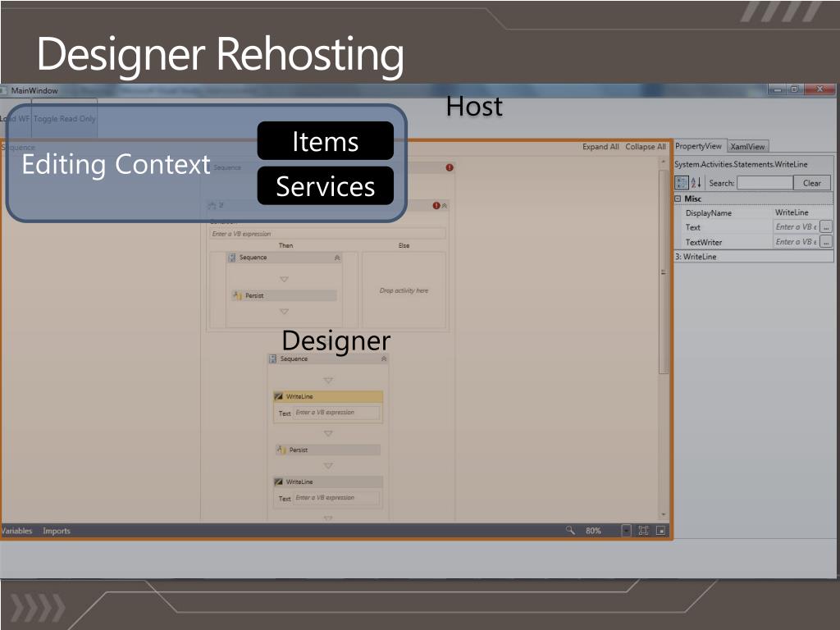Collapse the Sequence containing the WriteLine activities

384,359
